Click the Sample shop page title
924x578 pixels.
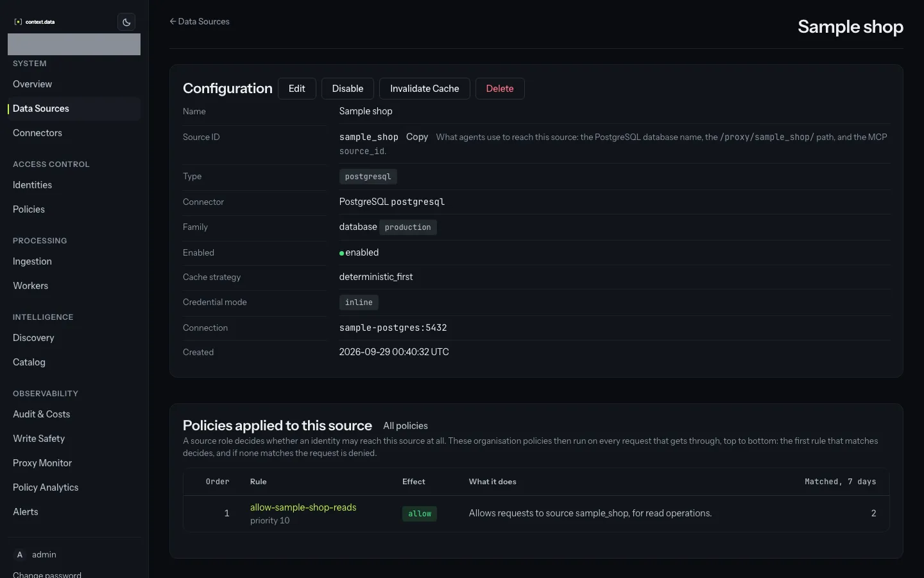click(x=851, y=27)
